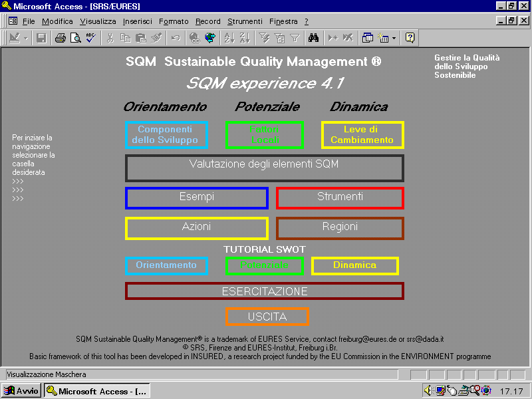Image resolution: width=532 pixels, height=399 pixels.
Task: Open the Azioni section
Action: pyautogui.click(x=197, y=228)
